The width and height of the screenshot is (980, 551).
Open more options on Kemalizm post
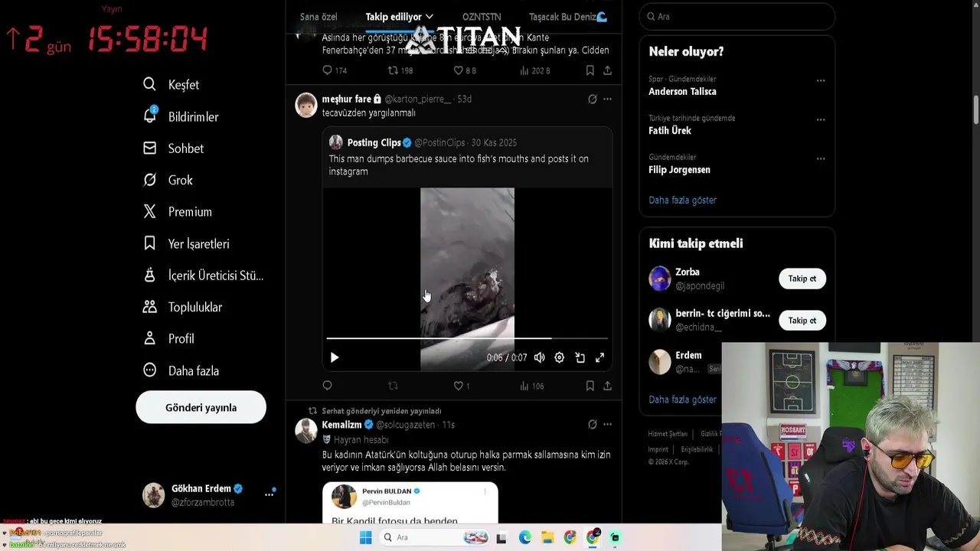click(607, 424)
